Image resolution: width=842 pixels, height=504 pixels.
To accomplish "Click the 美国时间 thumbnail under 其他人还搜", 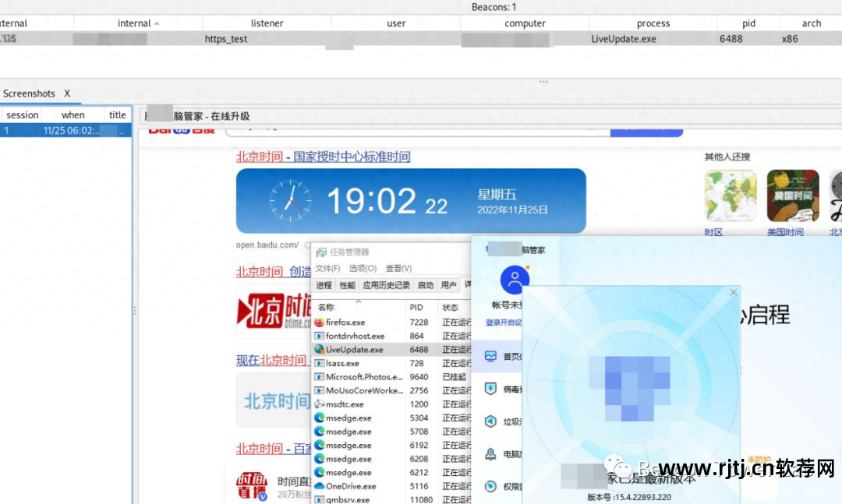I will click(x=792, y=195).
